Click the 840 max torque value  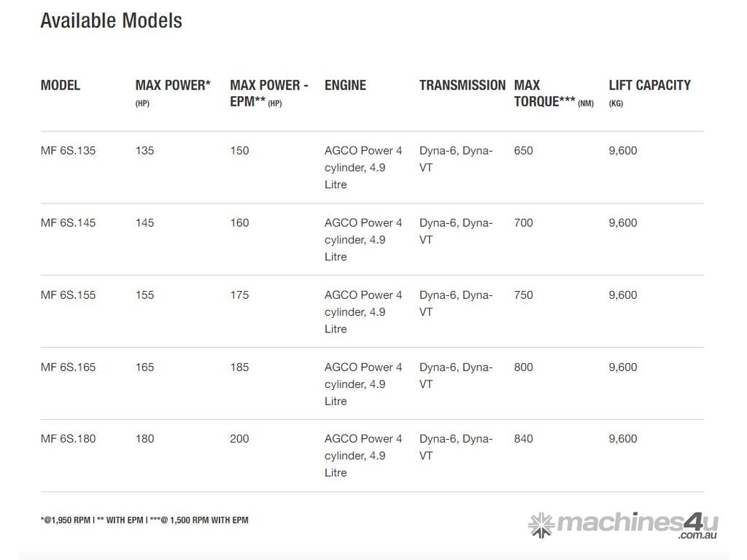click(523, 439)
